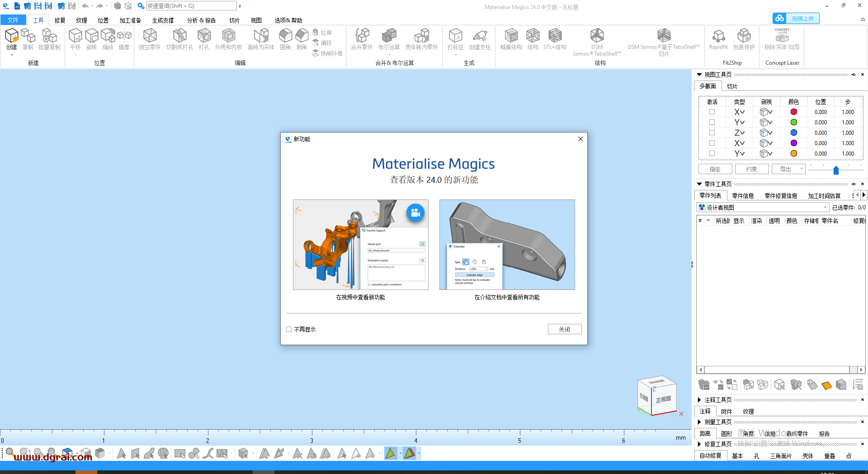Image resolution: width=868 pixels, height=474 pixels.
Task: Click the STL+结构 icon
Action: 555,39
